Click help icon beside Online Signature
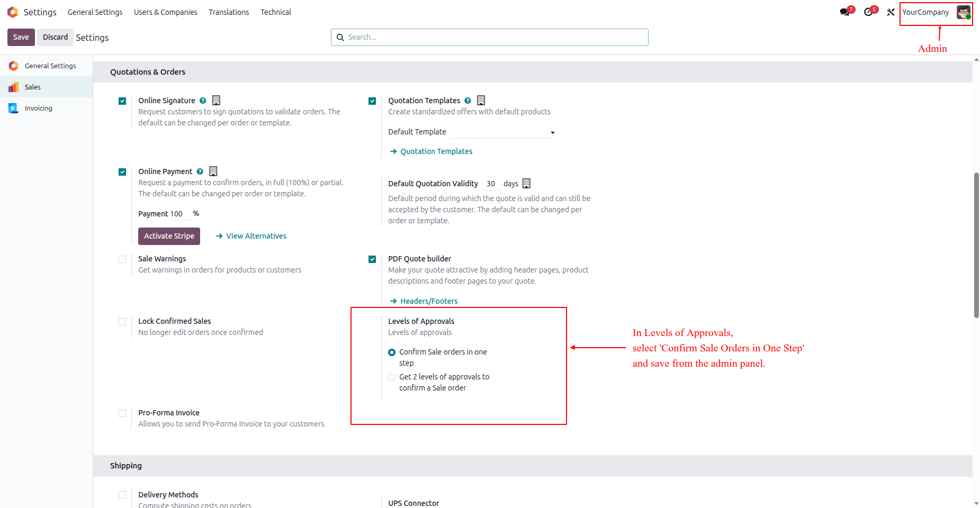The height and width of the screenshot is (508, 980). (203, 101)
